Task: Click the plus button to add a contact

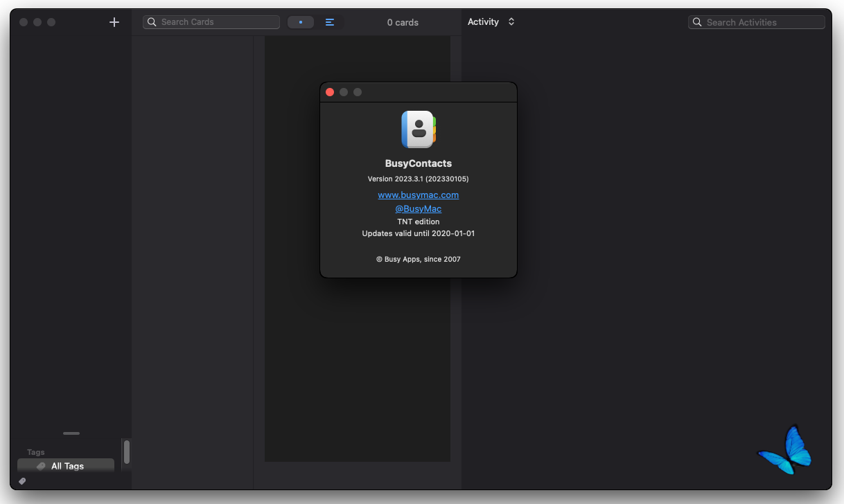Action: tap(114, 22)
